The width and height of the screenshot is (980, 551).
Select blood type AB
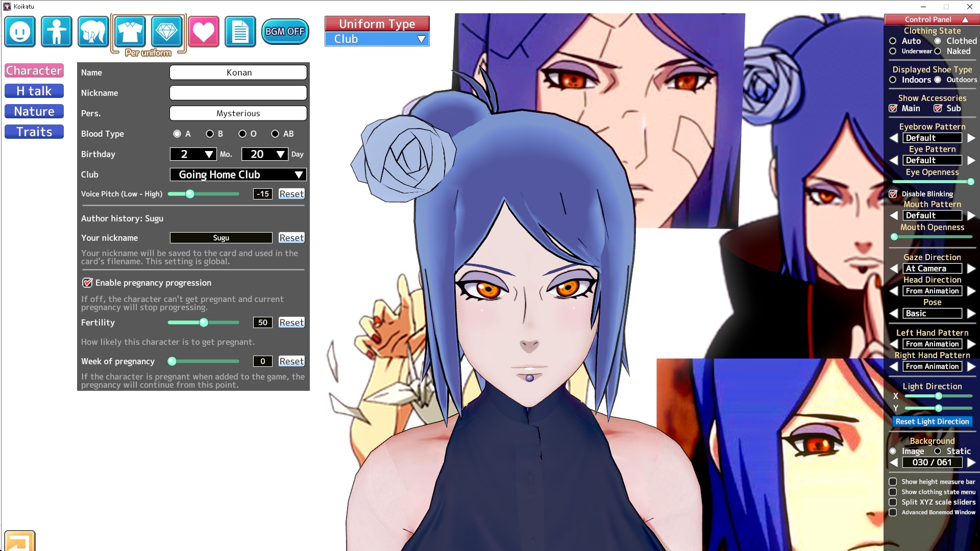click(275, 134)
